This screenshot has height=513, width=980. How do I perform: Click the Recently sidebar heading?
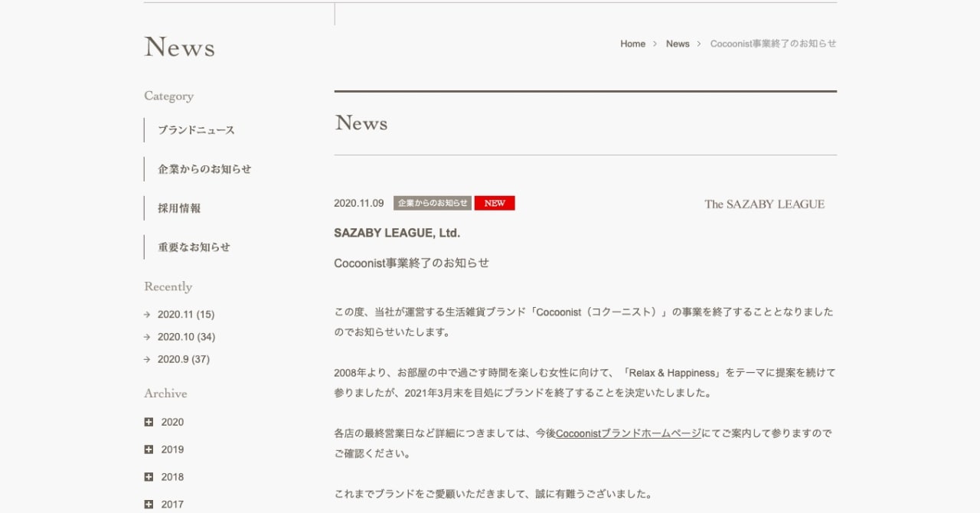point(168,287)
